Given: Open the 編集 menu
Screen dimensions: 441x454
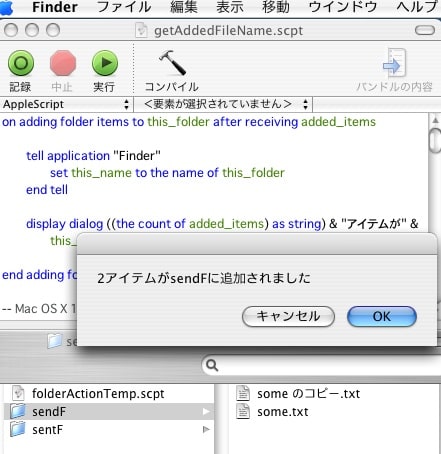Looking at the screenshot, I should [184, 7].
